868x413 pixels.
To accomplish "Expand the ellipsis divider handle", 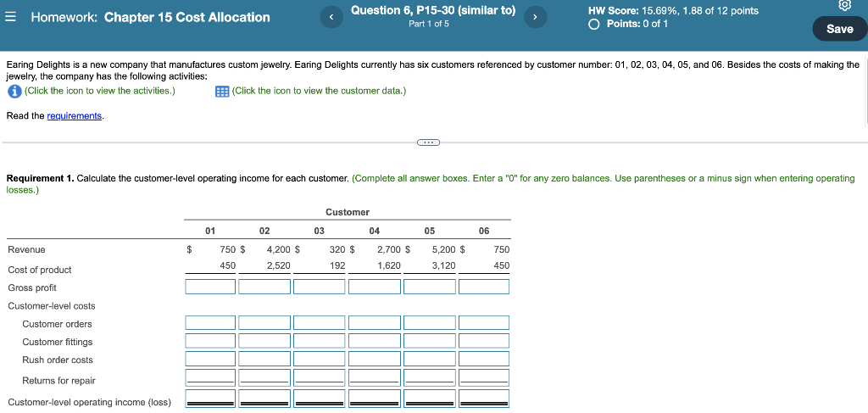I will coord(428,142).
